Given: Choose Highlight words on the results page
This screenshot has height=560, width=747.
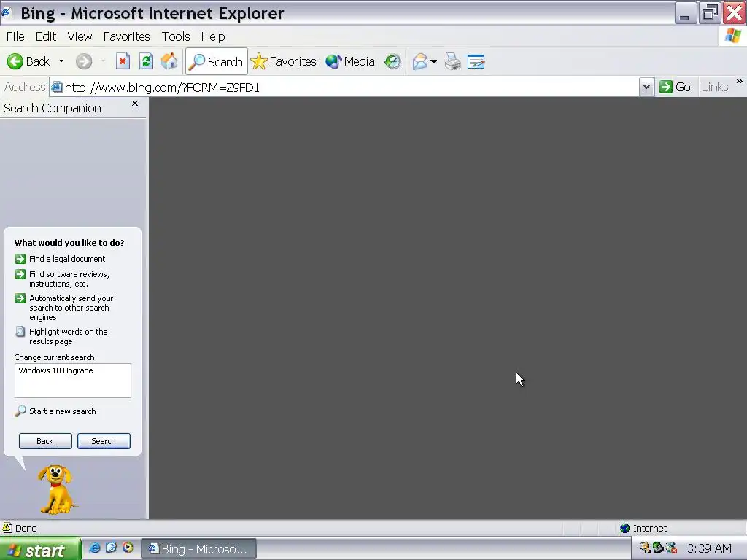Looking at the screenshot, I should (x=68, y=336).
